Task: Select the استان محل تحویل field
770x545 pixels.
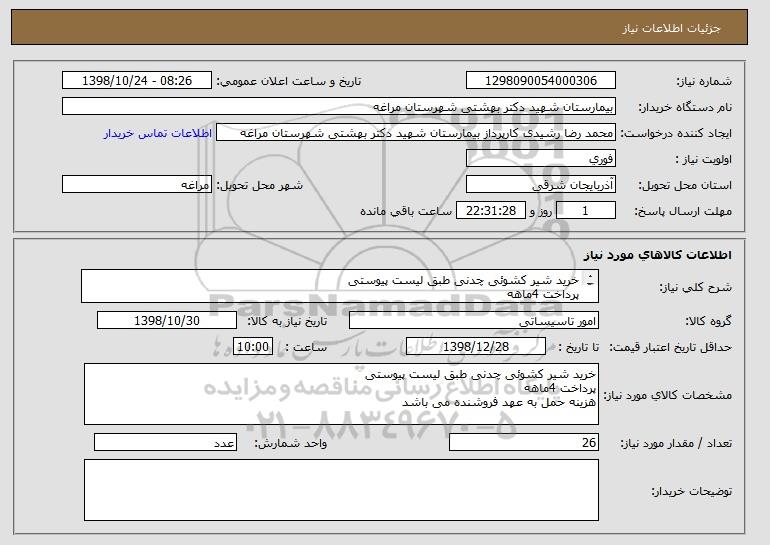Action: (541, 185)
